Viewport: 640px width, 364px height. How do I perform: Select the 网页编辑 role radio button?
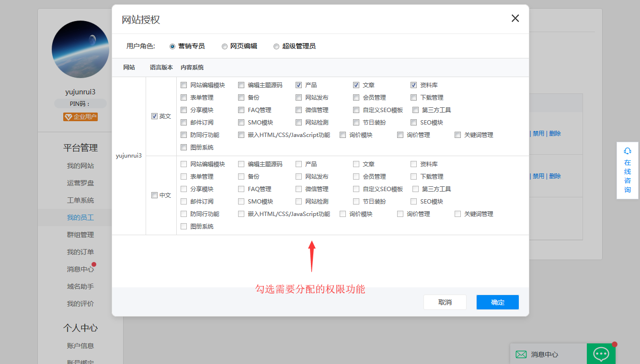coord(225,46)
